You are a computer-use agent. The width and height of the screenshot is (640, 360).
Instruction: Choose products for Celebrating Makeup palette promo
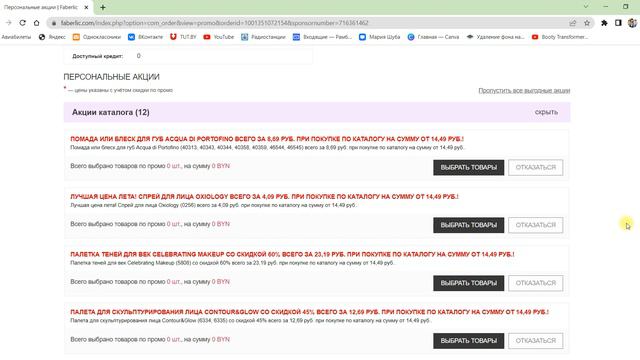(469, 283)
